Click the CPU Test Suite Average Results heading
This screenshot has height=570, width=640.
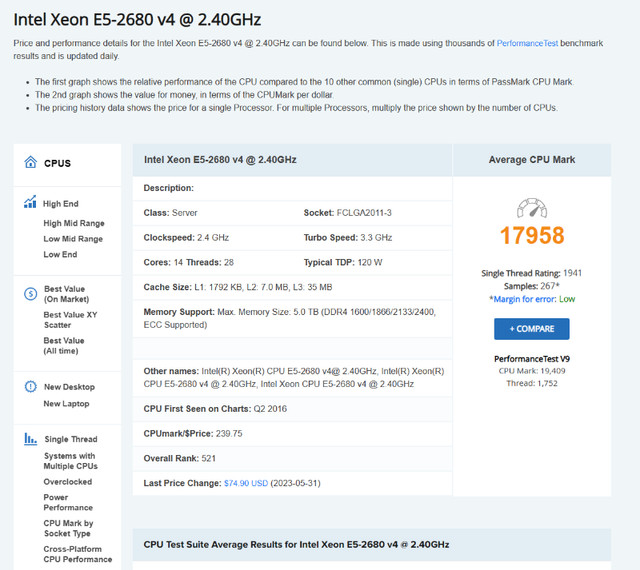[x=296, y=545]
